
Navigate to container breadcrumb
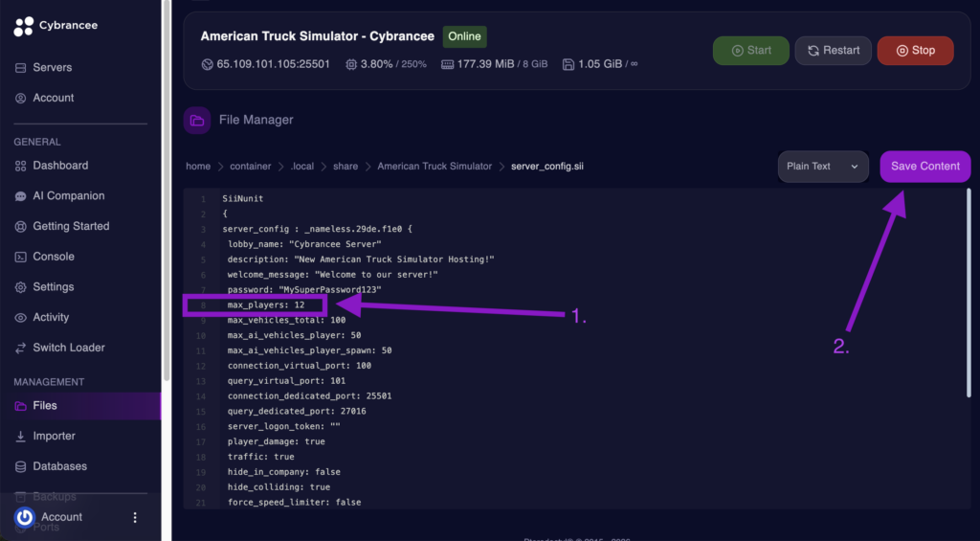pos(251,167)
